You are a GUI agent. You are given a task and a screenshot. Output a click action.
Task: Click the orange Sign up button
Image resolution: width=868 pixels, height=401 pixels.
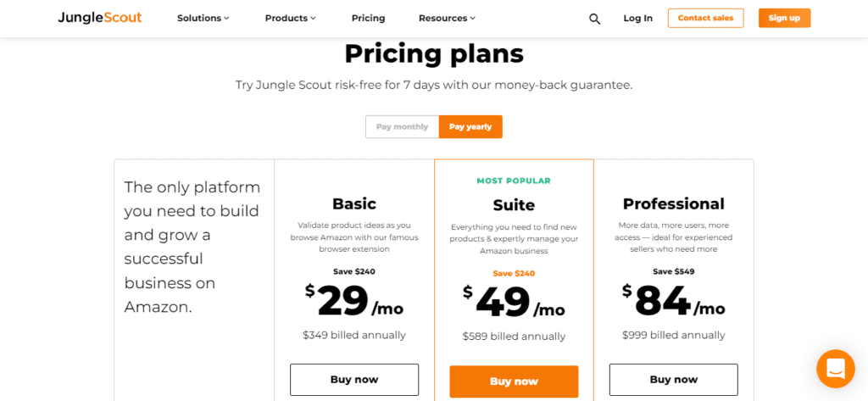784,19
